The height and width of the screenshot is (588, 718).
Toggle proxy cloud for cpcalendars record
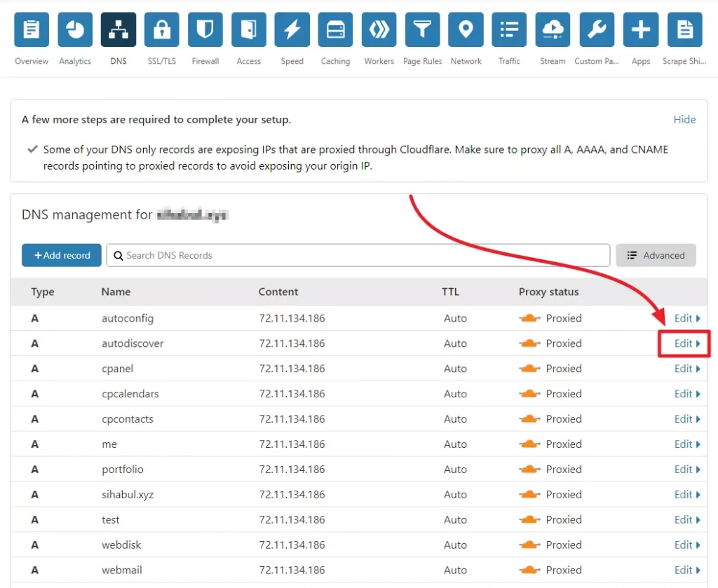click(x=530, y=394)
